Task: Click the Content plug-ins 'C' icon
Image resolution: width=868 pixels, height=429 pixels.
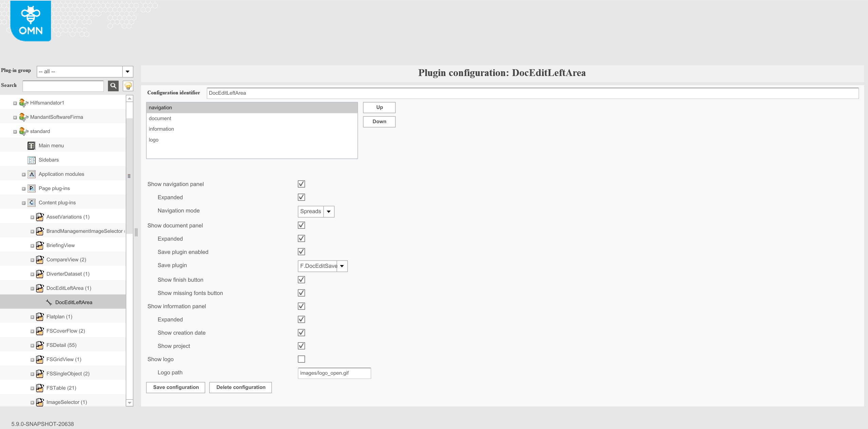Action: [x=31, y=202]
